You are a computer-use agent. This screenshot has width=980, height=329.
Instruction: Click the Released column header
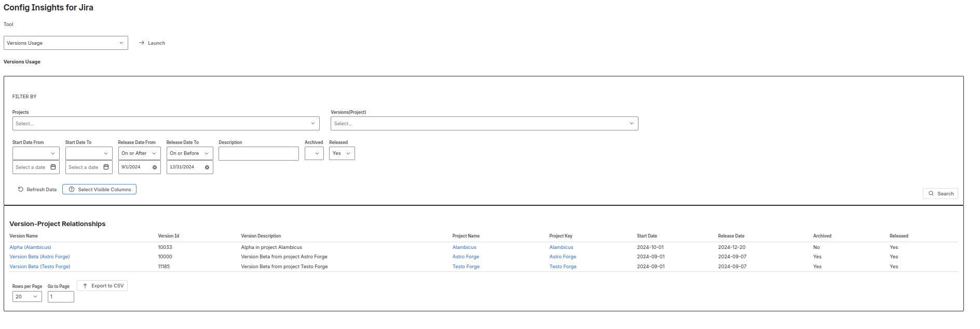tap(899, 236)
